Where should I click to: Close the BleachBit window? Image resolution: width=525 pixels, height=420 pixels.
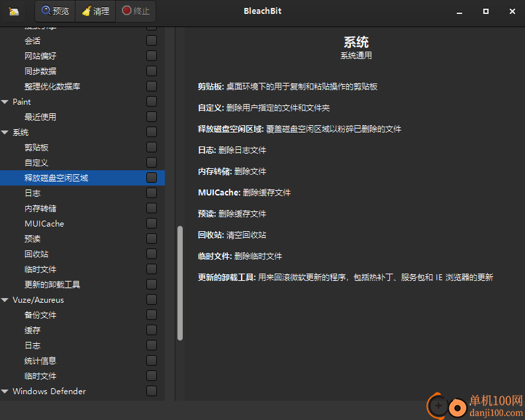(x=512, y=11)
